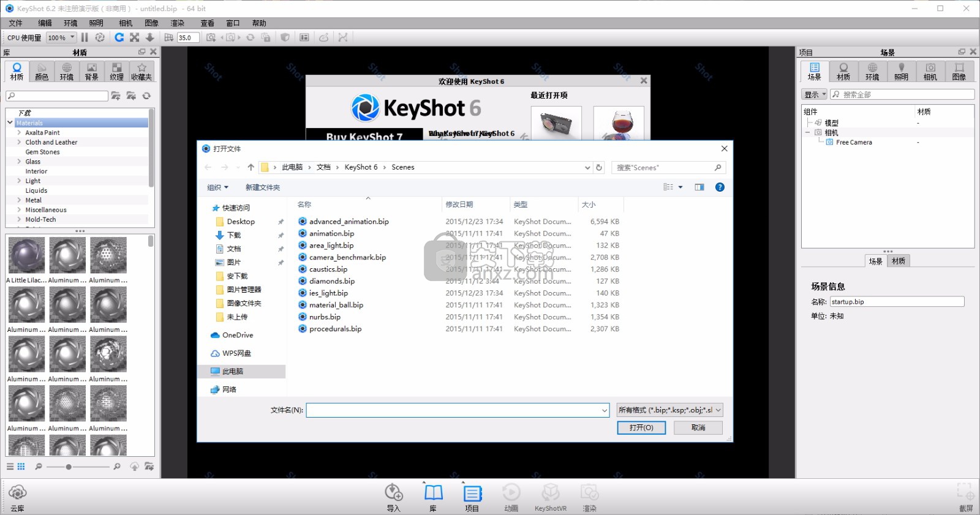Open the view options dropdown arrow in dialog
The height and width of the screenshot is (515, 980).
click(x=680, y=187)
